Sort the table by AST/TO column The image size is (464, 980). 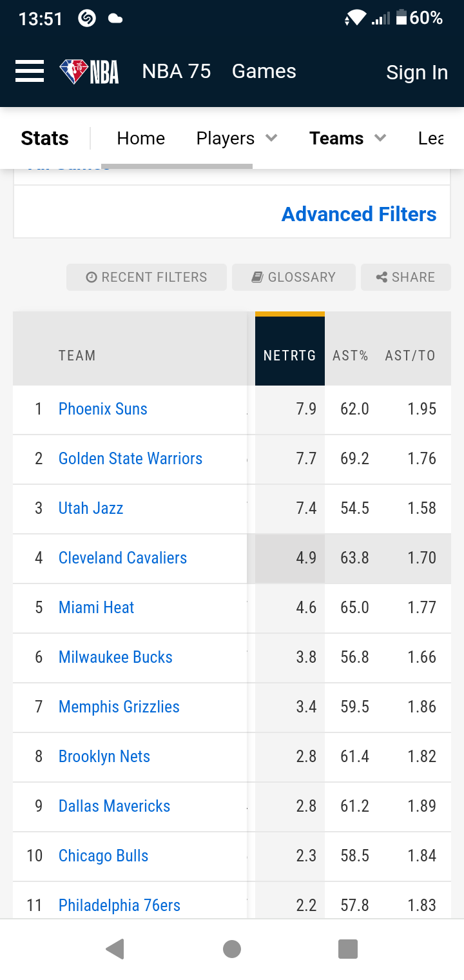coord(410,355)
